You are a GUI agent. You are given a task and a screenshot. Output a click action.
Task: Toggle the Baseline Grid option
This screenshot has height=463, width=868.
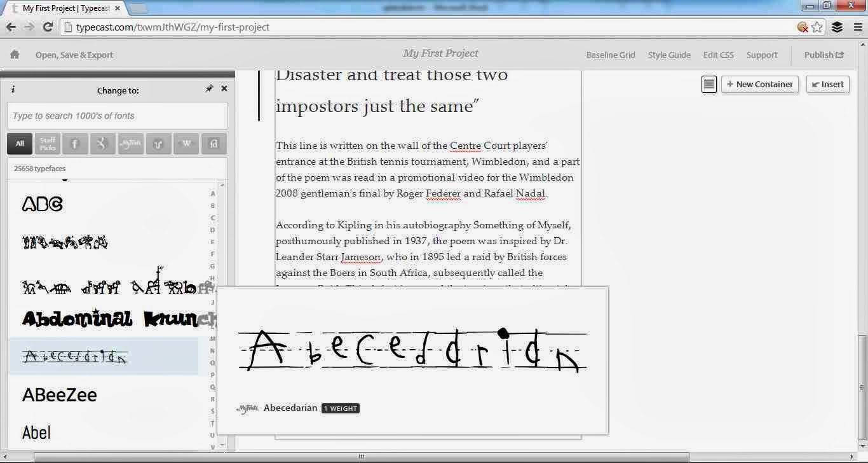tap(611, 55)
